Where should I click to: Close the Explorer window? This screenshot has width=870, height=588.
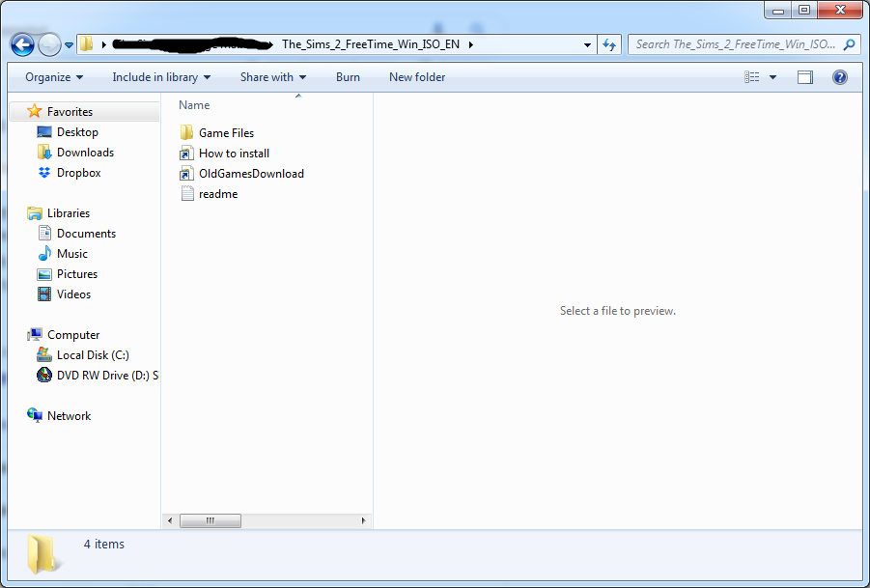point(840,11)
